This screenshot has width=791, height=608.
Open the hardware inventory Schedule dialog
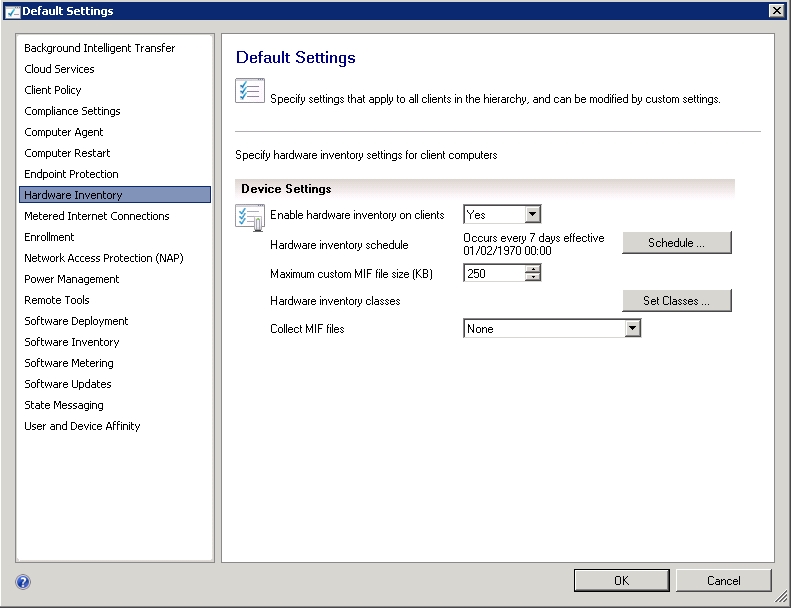[x=676, y=243]
